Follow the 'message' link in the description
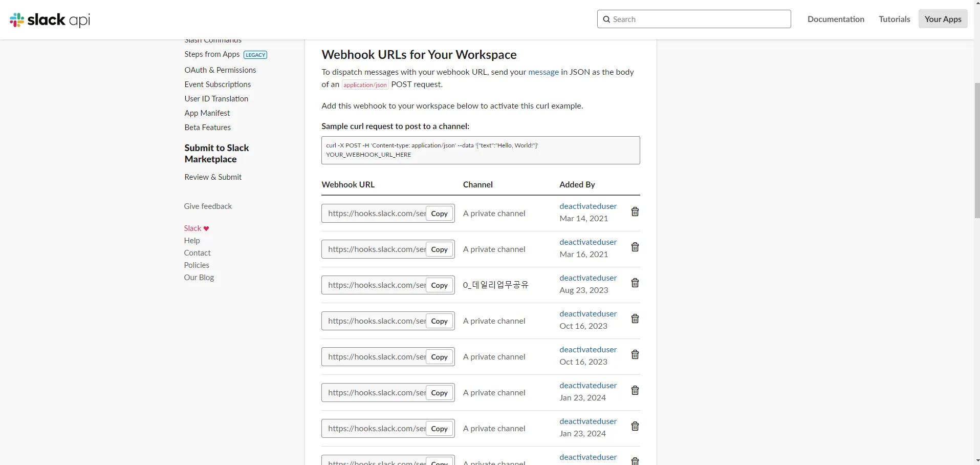The height and width of the screenshot is (465, 980). (543, 72)
